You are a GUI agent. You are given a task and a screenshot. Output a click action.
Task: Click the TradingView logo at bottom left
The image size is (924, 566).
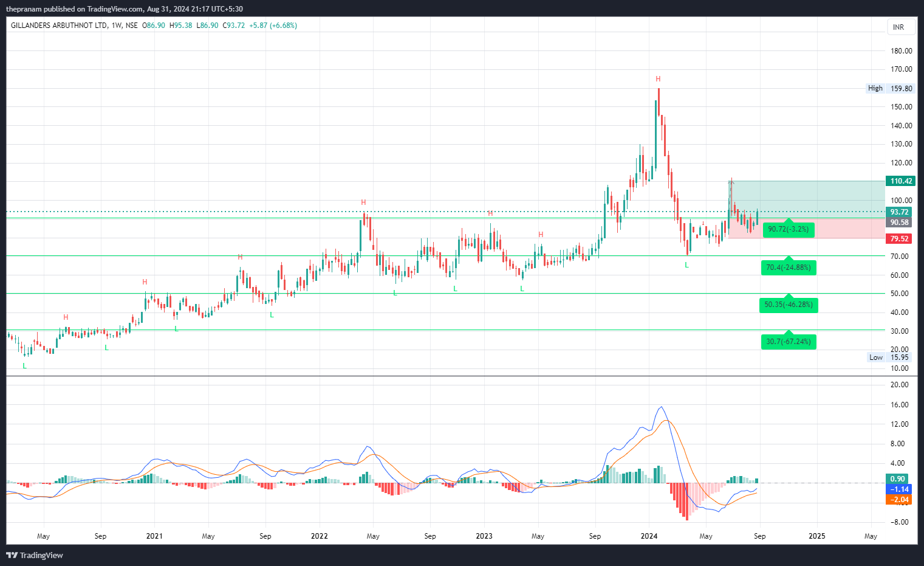[35, 555]
